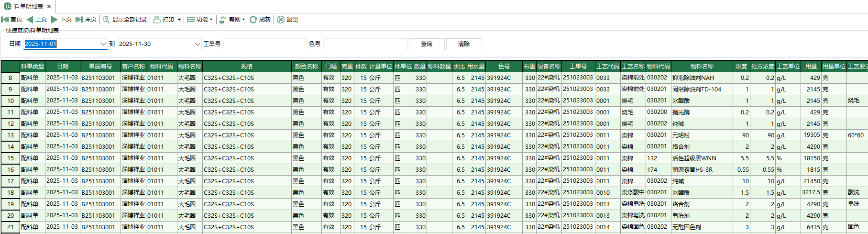Click the 物料名称 column header on the right
868x234 pixels.
pyautogui.click(x=702, y=67)
